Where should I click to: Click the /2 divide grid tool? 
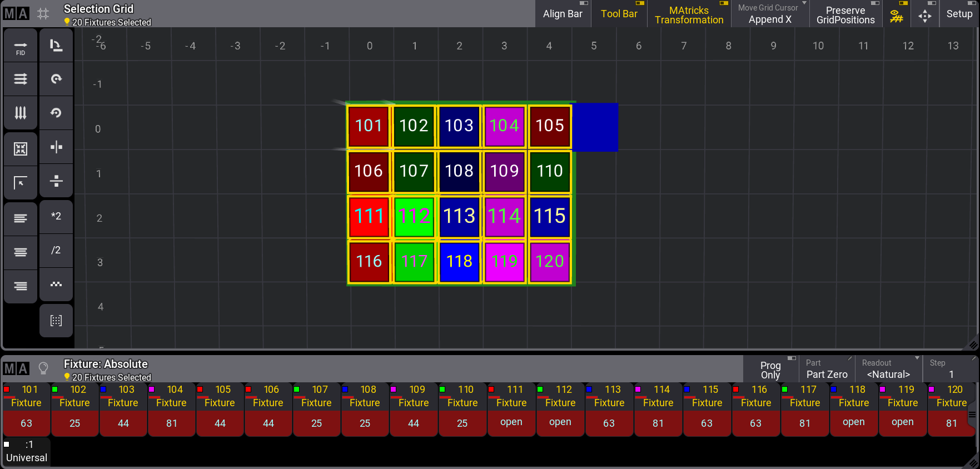click(56, 250)
